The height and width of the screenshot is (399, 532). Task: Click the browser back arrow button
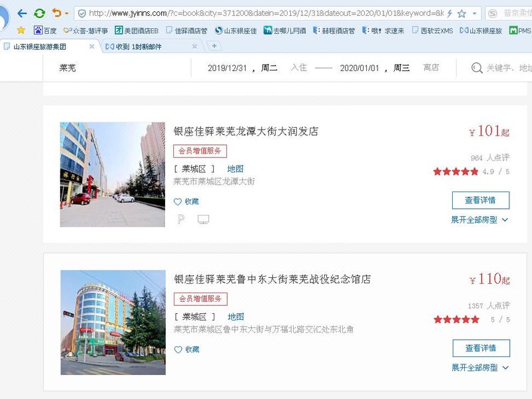point(23,13)
